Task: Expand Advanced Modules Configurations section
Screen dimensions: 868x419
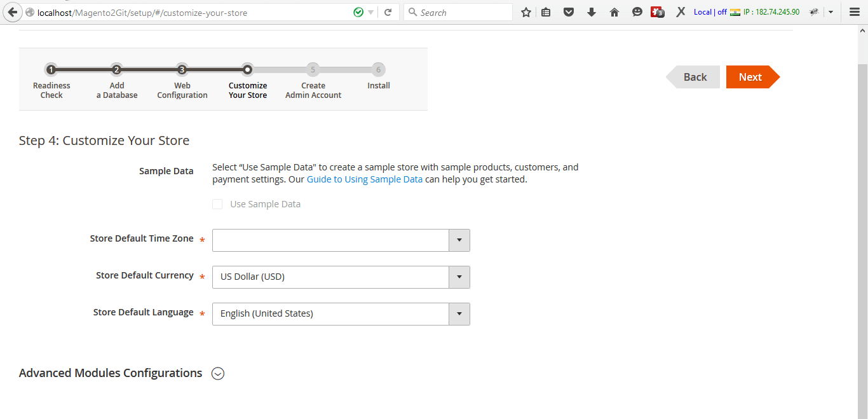Action: (x=218, y=374)
